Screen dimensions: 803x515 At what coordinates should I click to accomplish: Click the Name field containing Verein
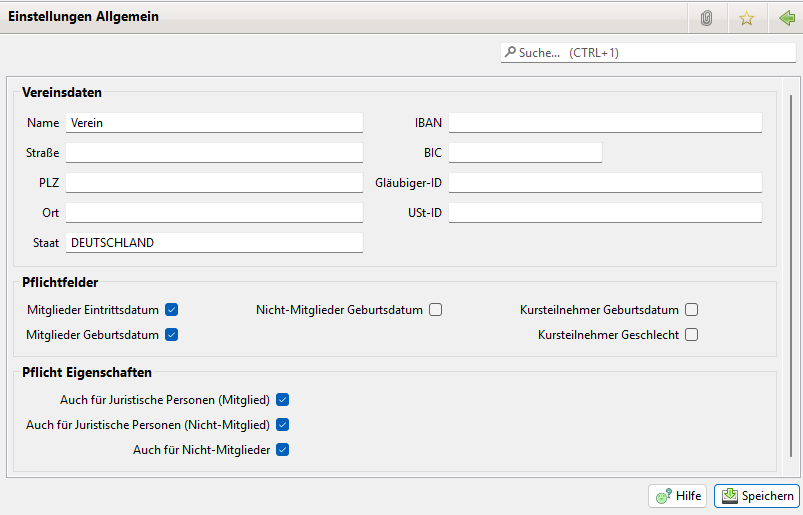[x=214, y=123]
